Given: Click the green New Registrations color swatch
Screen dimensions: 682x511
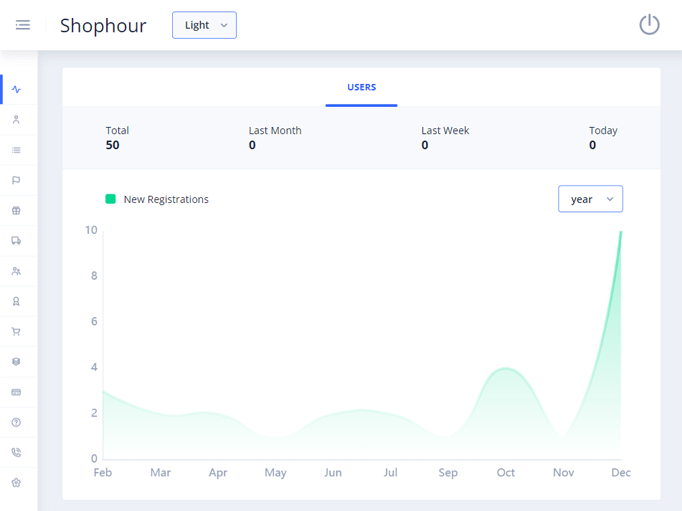Looking at the screenshot, I should pyautogui.click(x=111, y=199).
